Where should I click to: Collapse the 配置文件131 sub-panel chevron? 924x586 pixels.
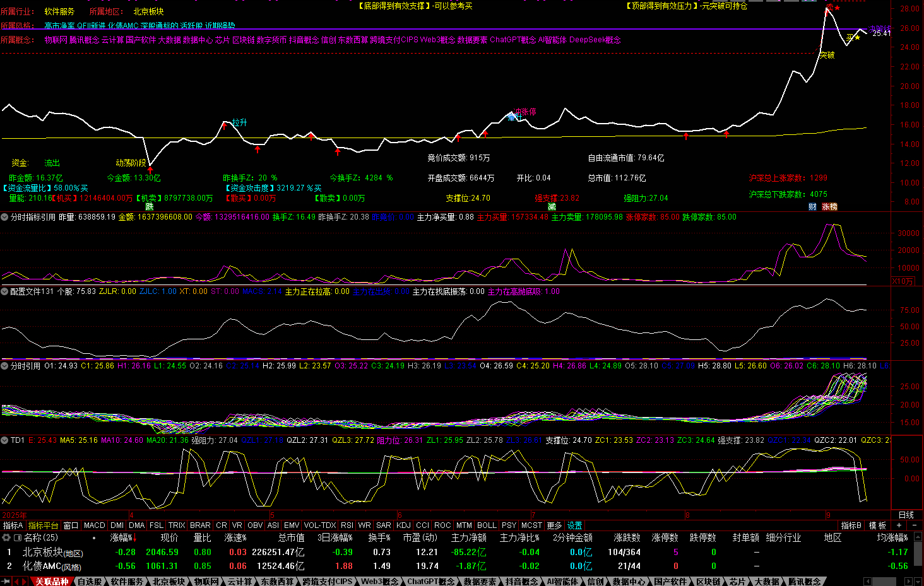tap(4, 291)
